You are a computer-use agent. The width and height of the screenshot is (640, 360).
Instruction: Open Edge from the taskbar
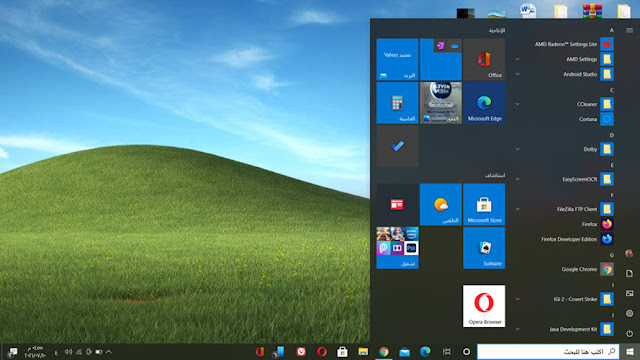coord(425,351)
